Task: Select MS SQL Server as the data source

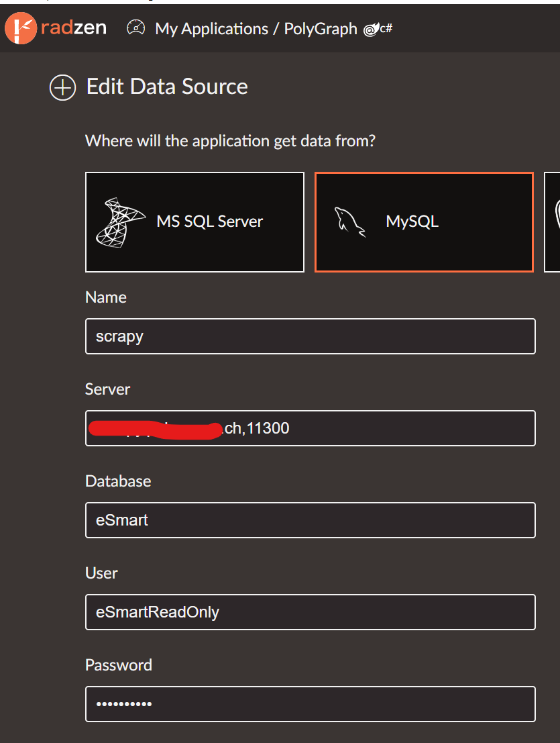Action: [x=194, y=221]
